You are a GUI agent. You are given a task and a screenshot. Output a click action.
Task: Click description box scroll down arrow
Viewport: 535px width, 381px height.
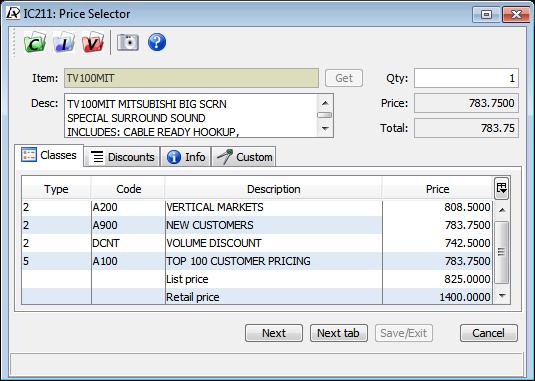[325, 128]
